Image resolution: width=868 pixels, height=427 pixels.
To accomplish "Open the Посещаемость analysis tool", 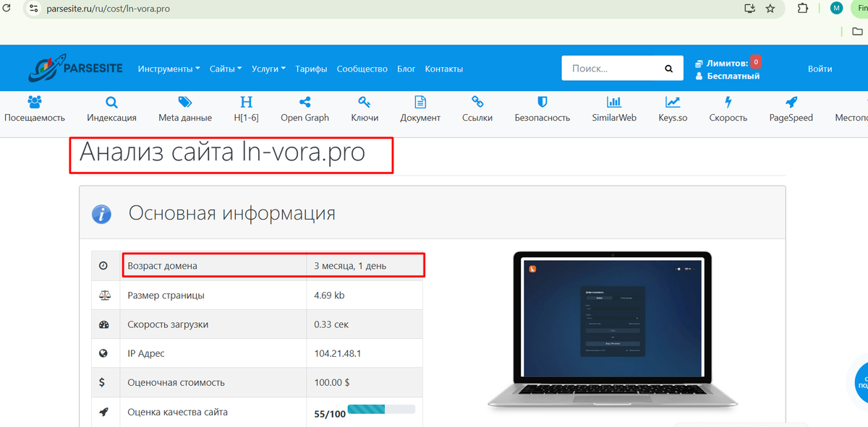I will coord(34,108).
